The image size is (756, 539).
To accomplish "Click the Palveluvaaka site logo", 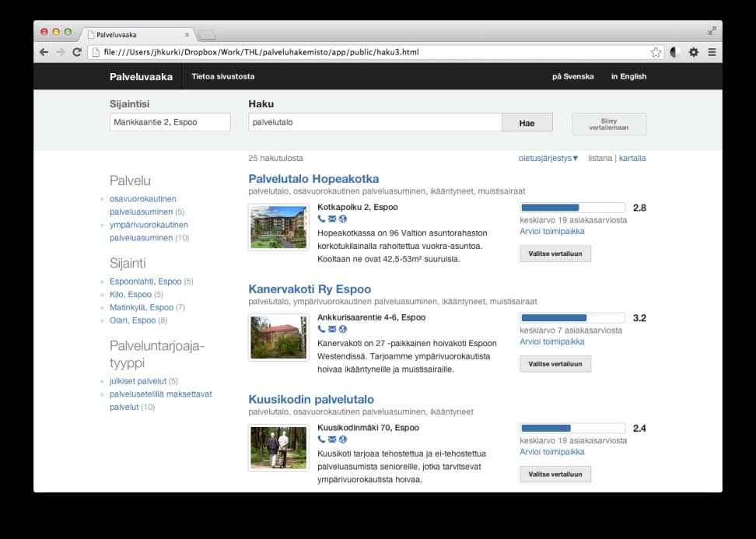I will pos(141,77).
